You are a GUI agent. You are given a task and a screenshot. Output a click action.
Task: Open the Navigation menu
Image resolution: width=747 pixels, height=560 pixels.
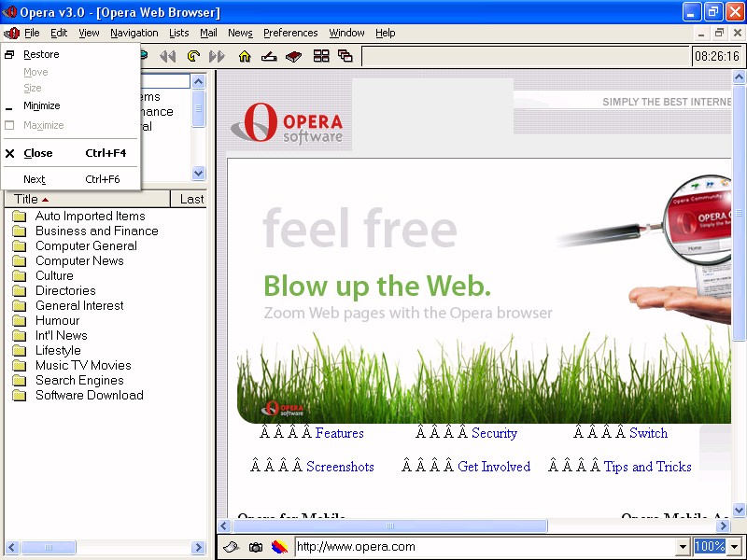[x=134, y=33]
